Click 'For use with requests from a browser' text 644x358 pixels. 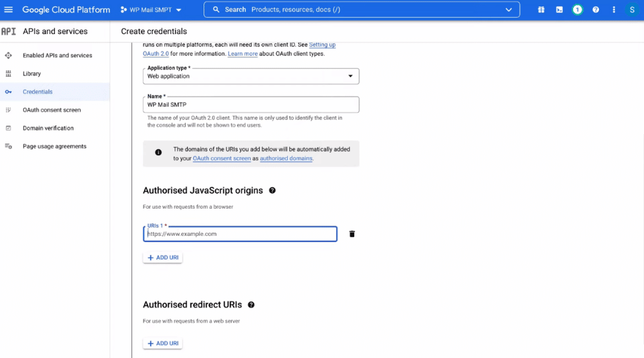click(188, 207)
